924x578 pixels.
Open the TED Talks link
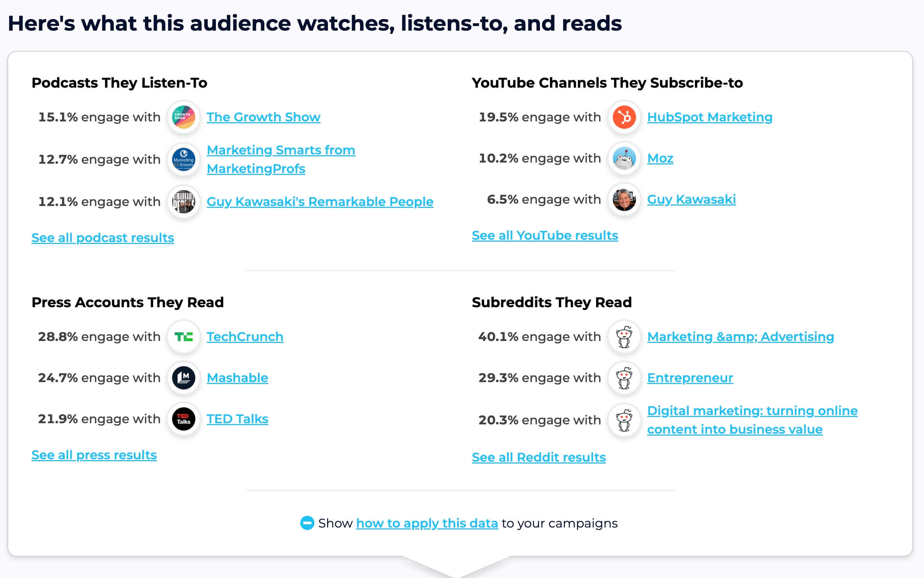[x=237, y=419]
